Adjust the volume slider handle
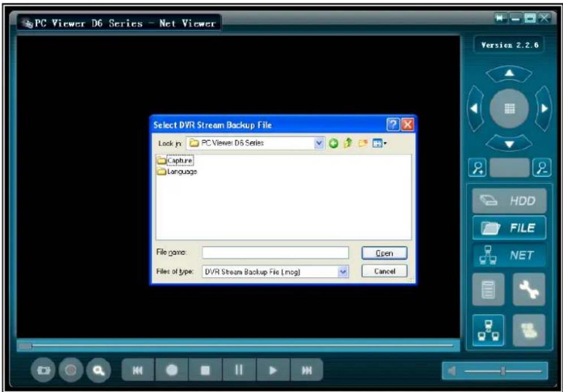Viewport: 563px width, 392px height. coord(504,371)
